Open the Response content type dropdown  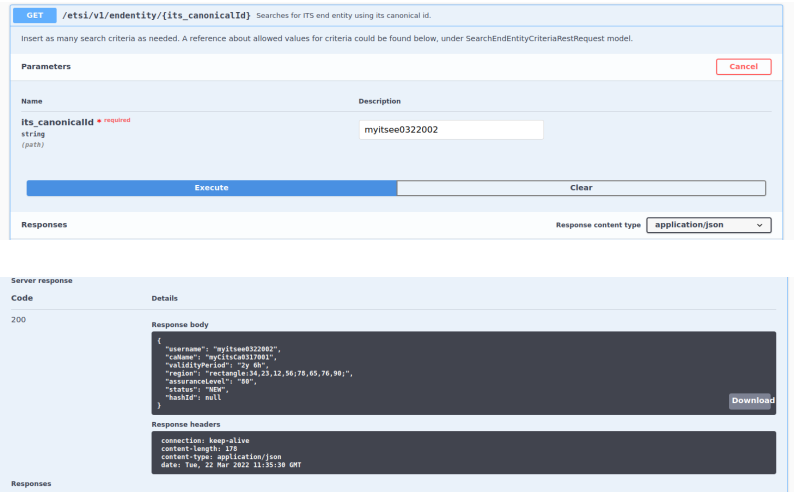pos(709,225)
